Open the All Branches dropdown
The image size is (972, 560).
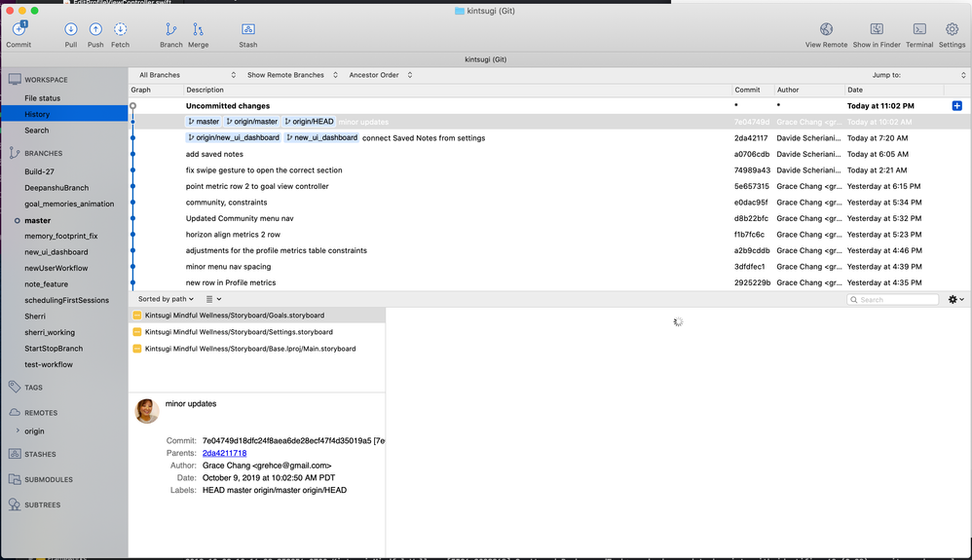[x=187, y=75]
